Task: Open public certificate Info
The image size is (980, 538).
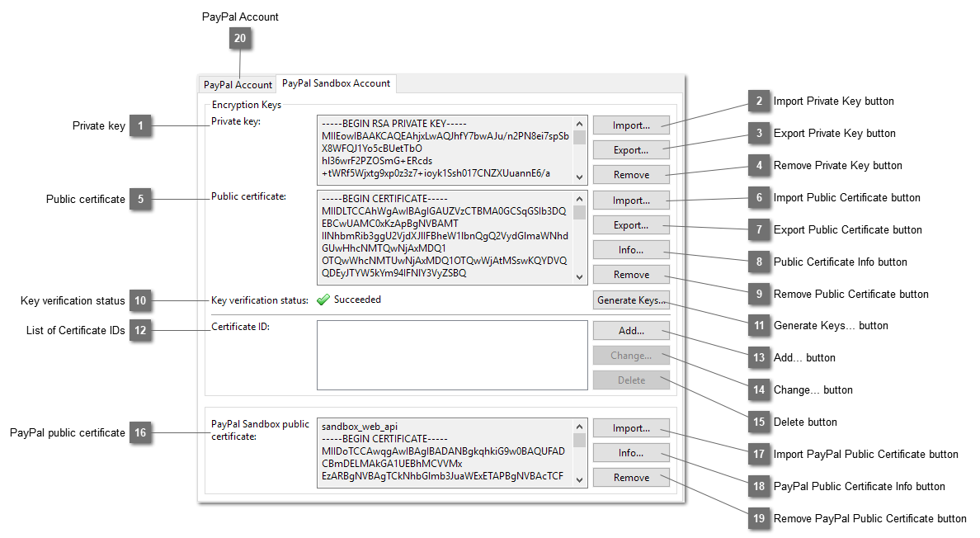Action: tap(631, 249)
